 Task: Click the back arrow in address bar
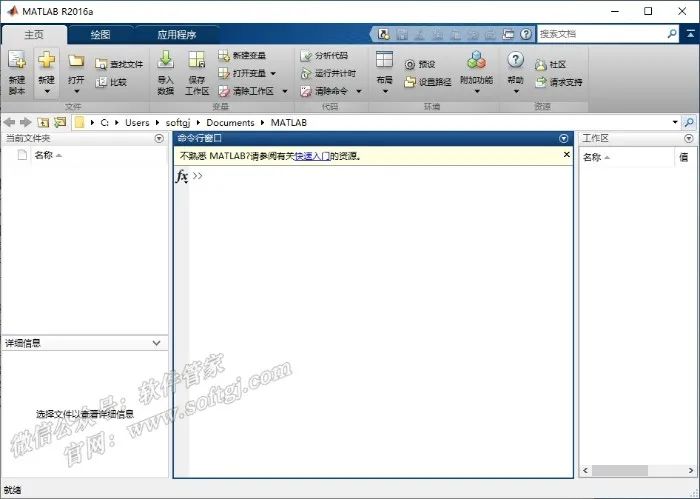tap(9, 122)
